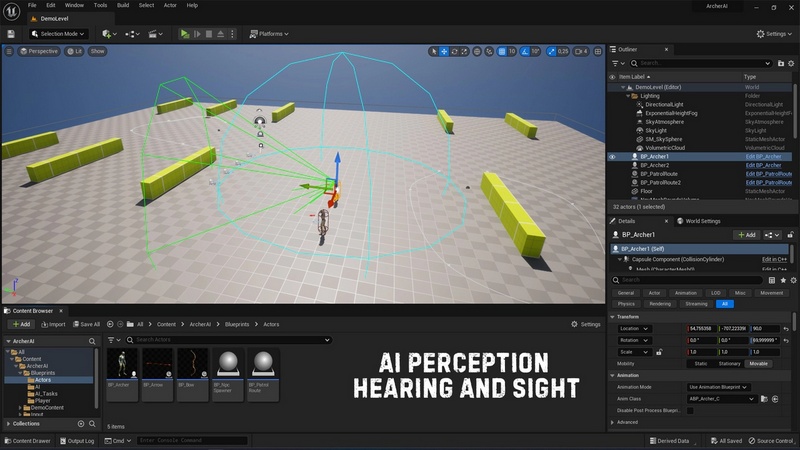
Task: Open the Add content toolbar icon
Action: (x=107, y=34)
